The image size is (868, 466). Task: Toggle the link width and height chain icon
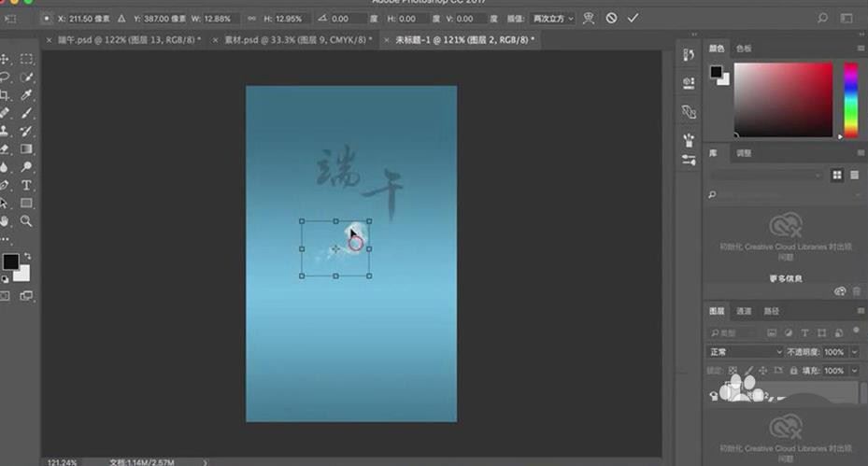(252, 19)
